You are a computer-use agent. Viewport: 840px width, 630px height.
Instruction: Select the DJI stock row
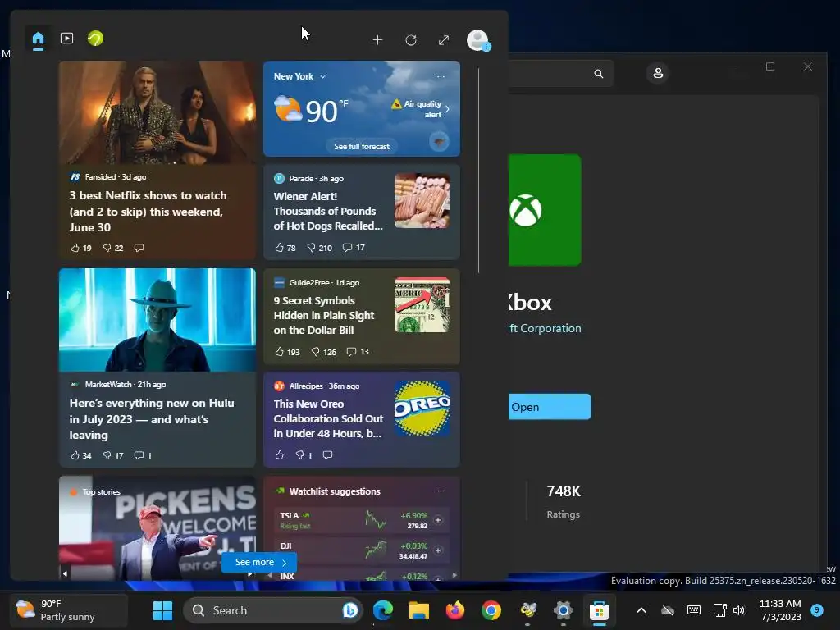point(362,550)
